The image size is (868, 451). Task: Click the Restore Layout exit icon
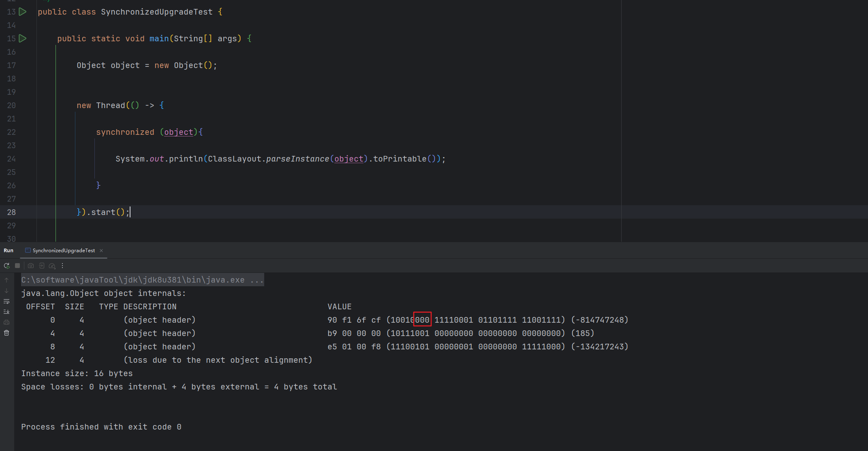coord(41,266)
